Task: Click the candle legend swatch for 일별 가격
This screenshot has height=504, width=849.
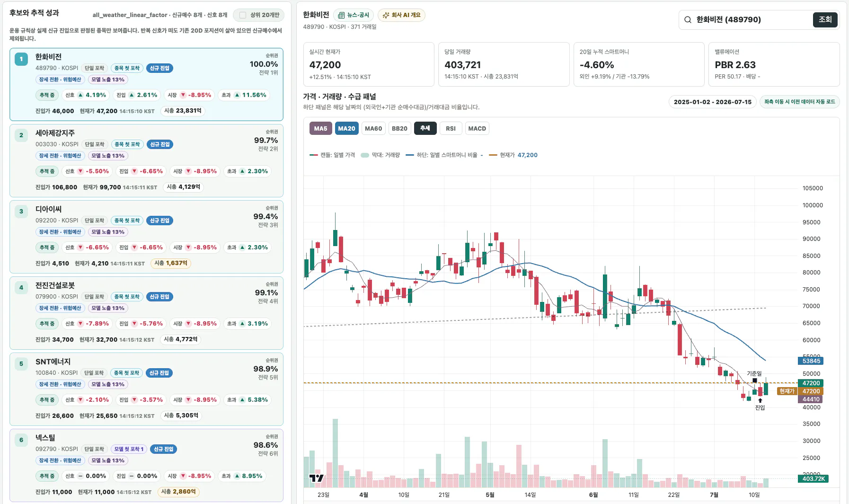Action: [x=313, y=155]
